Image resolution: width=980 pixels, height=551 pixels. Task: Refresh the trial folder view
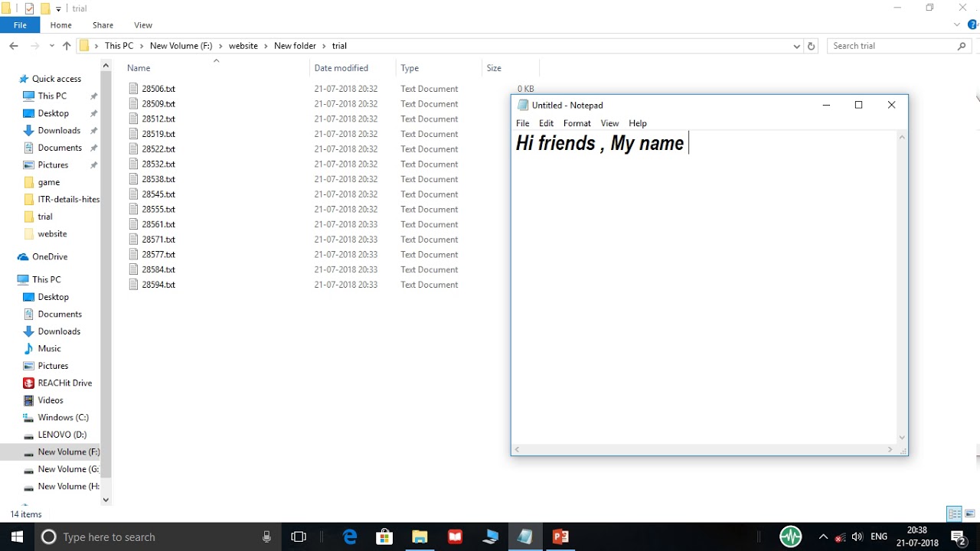tap(812, 46)
